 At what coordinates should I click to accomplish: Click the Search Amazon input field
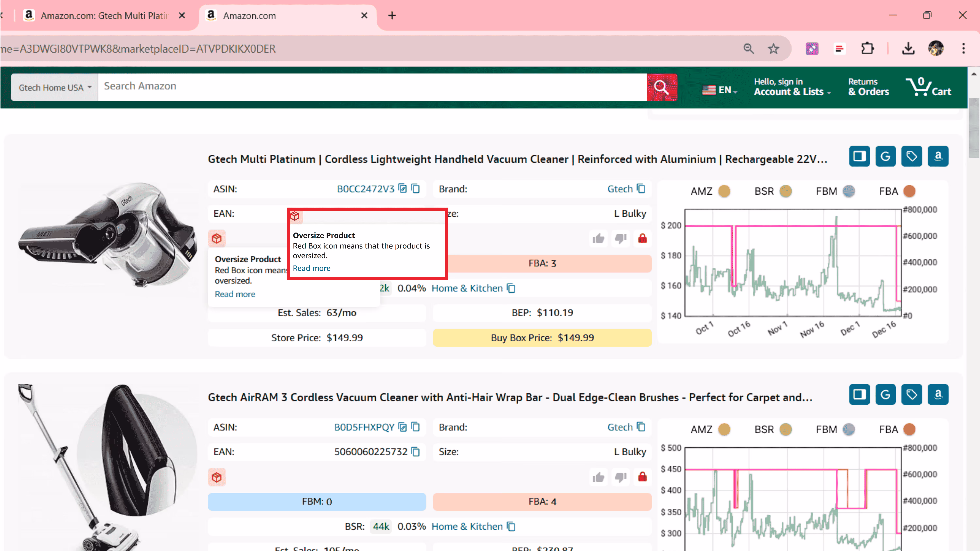[372, 88]
